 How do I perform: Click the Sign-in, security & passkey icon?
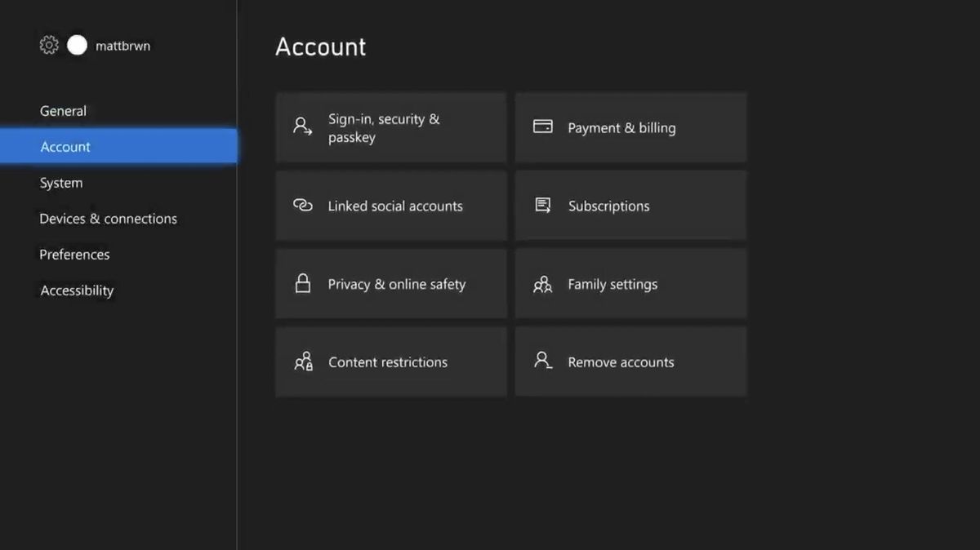tap(302, 126)
